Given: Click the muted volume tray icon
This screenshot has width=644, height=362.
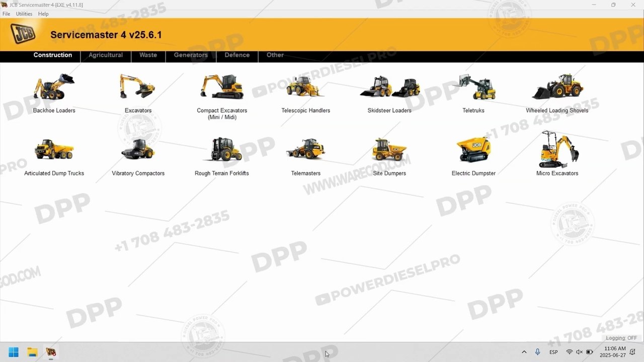Looking at the screenshot, I should 579,352.
